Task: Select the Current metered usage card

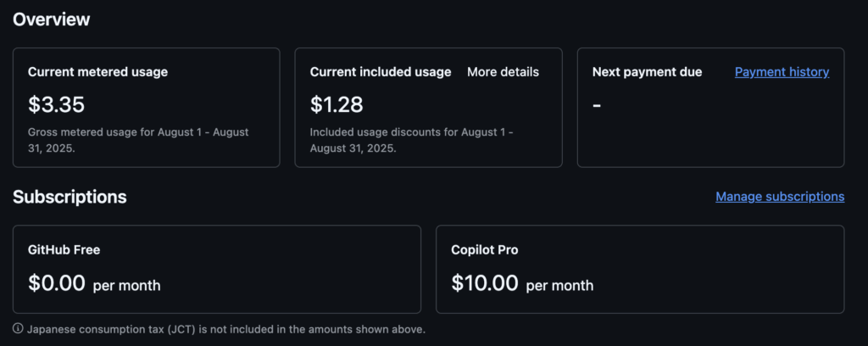Action: tap(146, 108)
